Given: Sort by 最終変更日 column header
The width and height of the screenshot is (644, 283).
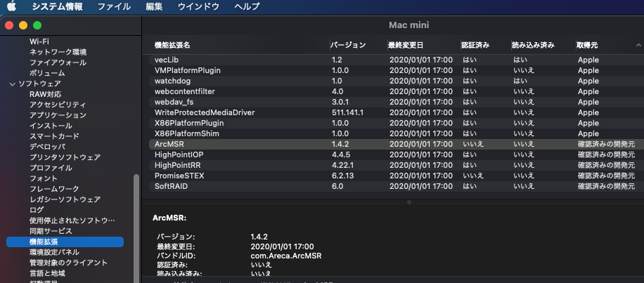Looking at the screenshot, I should 406,45.
